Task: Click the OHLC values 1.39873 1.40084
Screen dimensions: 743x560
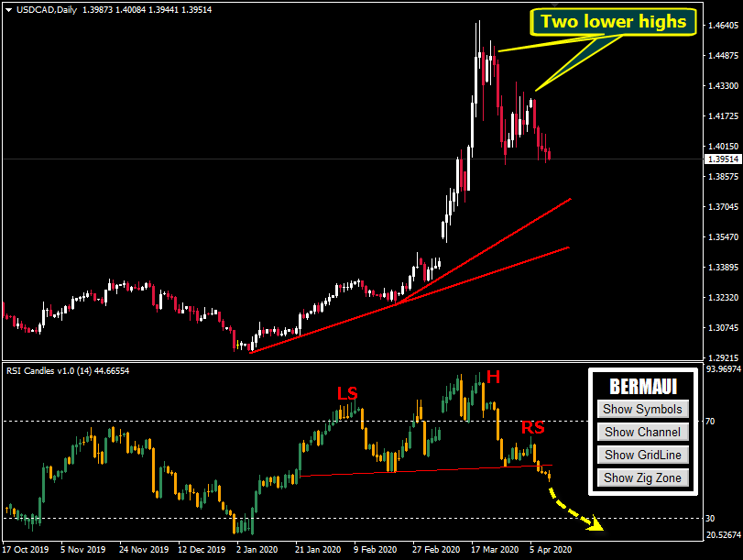Action: 115,10
